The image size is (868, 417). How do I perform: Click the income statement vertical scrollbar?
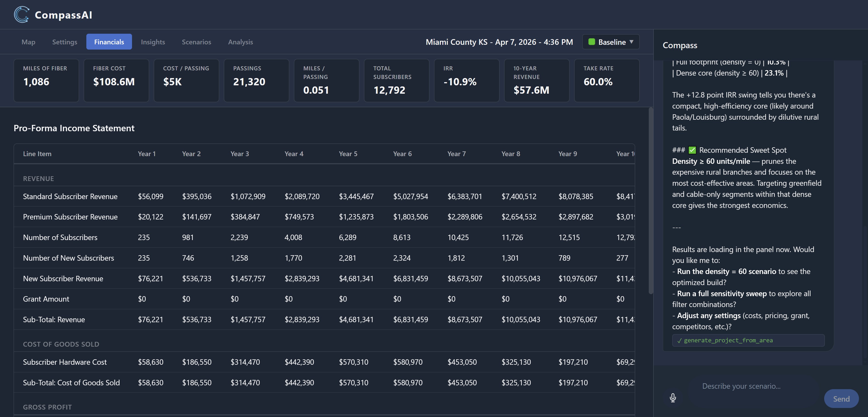click(x=651, y=201)
